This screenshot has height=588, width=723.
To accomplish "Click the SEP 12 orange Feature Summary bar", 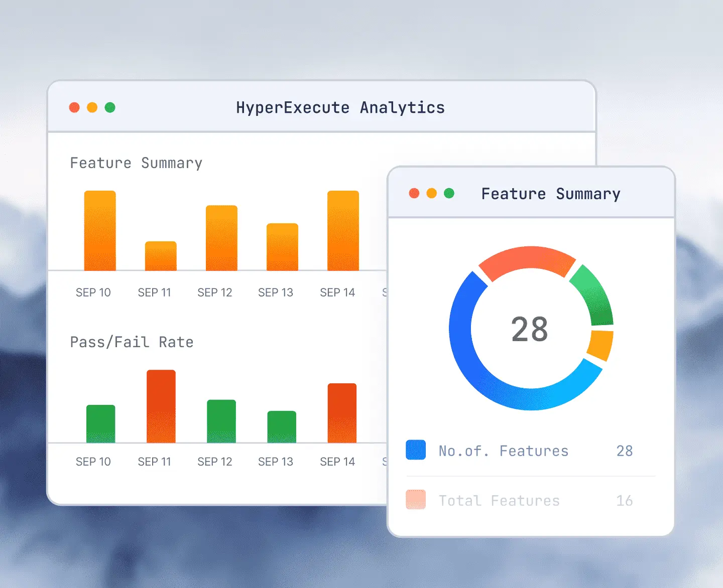I will click(221, 238).
